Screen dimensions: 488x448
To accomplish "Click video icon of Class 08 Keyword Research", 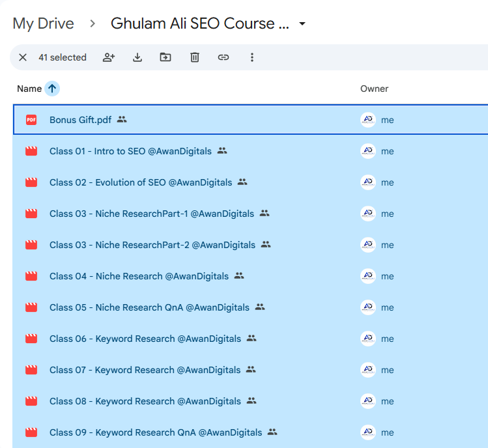I will (31, 401).
